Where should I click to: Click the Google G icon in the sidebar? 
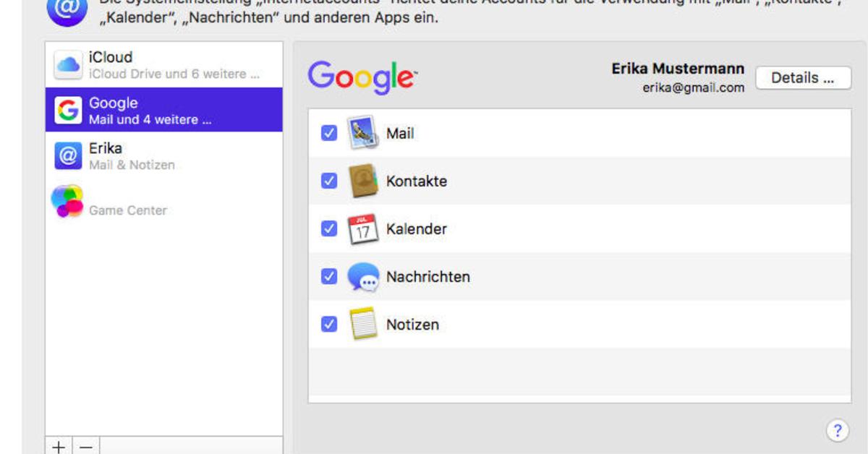(x=68, y=110)
